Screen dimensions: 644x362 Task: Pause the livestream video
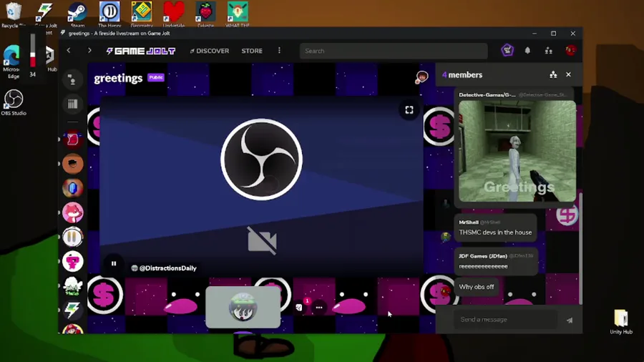(x=114, y=263)
